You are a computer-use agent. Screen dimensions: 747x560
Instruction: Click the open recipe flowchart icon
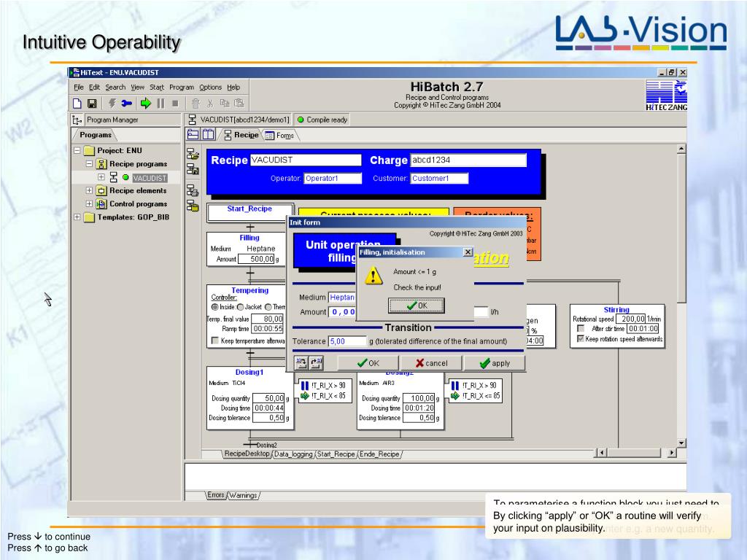[x=193, y=154]
